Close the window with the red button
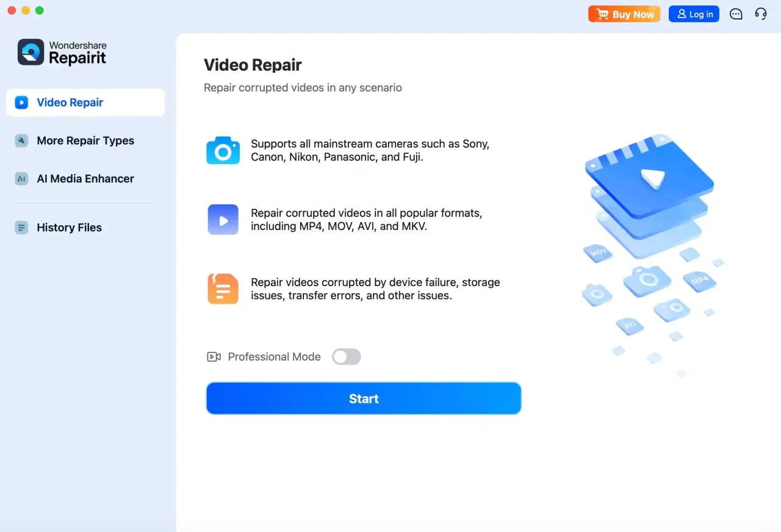This screenshot has height=532, width=781. [12, 10]
